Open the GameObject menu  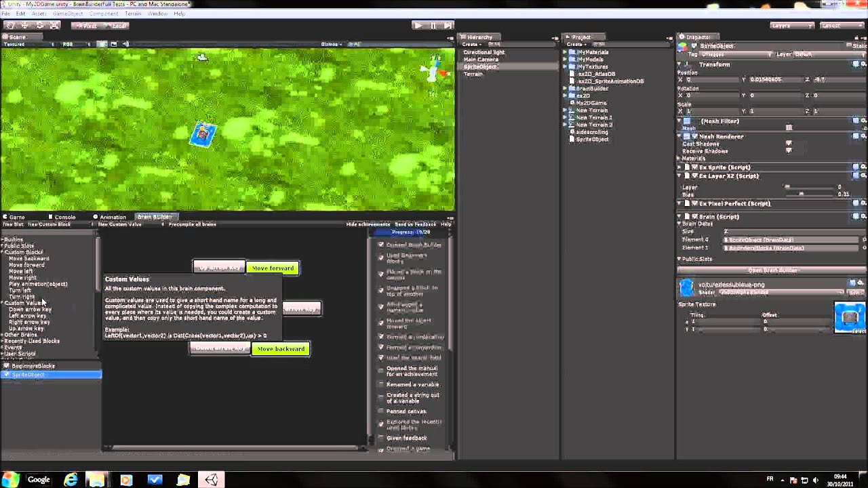tap(67, 14)
